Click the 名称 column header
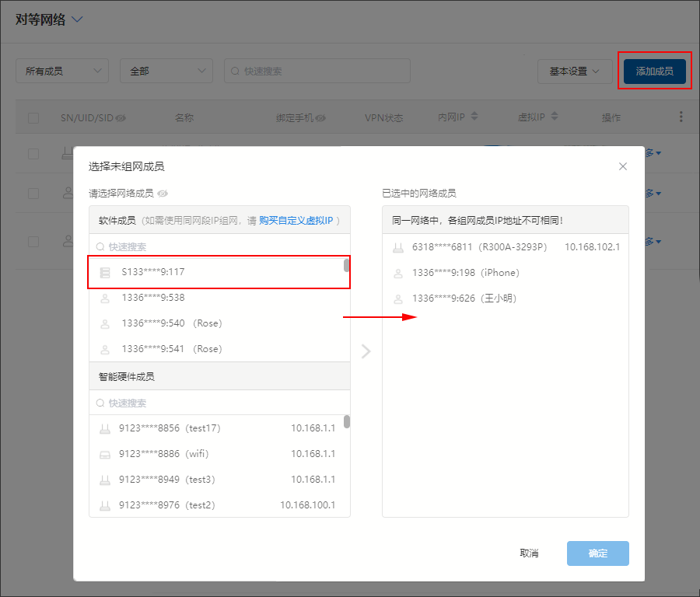The width and height of the screenshot is (700, 597). [x=184, y=118]
